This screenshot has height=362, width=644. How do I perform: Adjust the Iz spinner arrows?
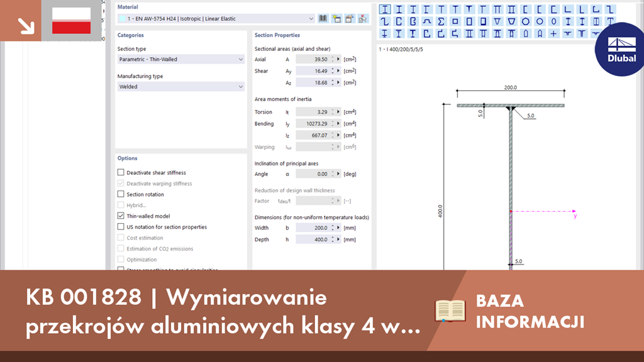click(333, 135)
